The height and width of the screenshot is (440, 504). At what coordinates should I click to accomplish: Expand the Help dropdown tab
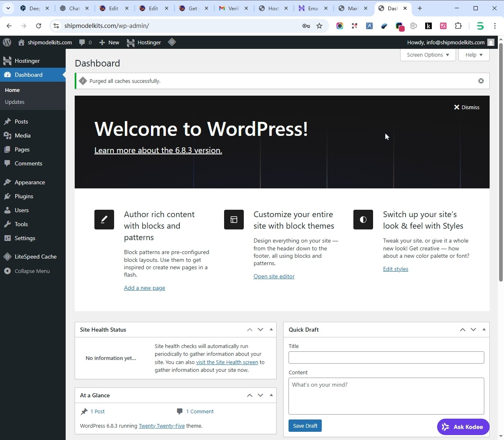(474, 55)
